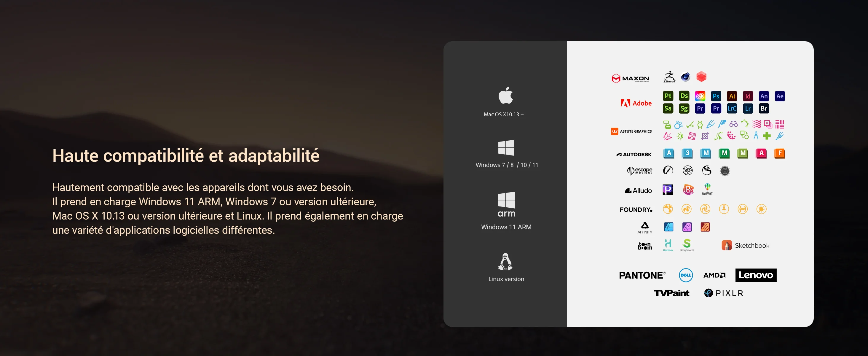
Task: Click the Substance Stager Sg icon
Action: (684, 108)
